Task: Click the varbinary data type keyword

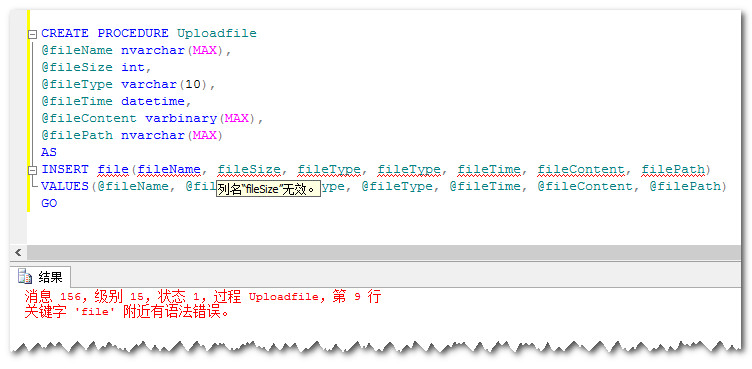Action: pos(181,118)
